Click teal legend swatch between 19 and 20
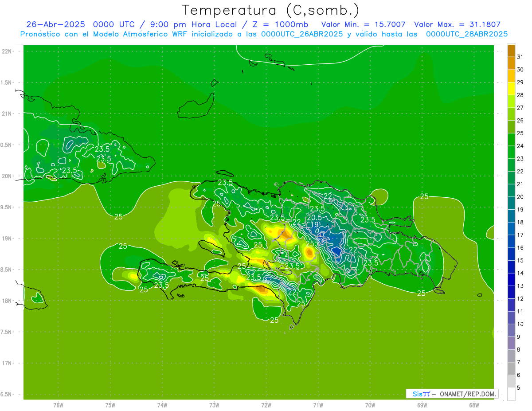Viewport: 532px width, 411px height. 511,204
